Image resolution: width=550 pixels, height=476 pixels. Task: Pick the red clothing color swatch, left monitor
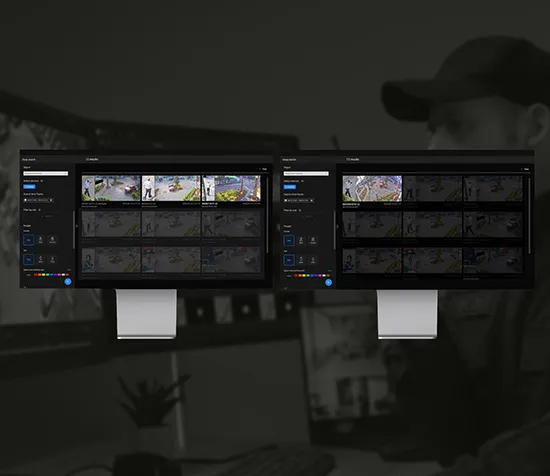(x=35, y=275)
